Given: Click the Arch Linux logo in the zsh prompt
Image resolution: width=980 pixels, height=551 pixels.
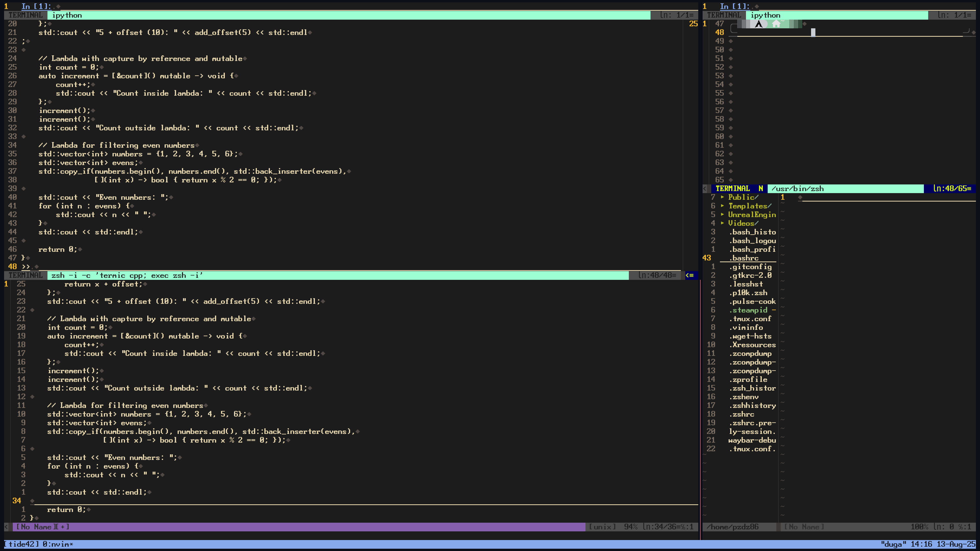Looking at the screenshot, I should tap(758, 24).
